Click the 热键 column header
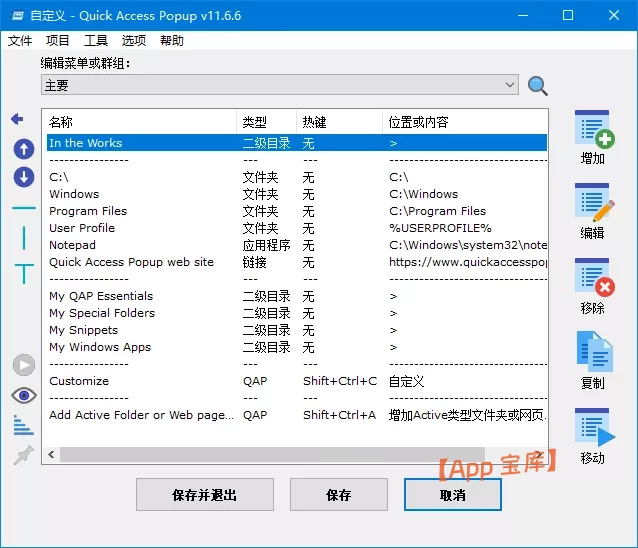 pyautogui.click(x=339, y=122)
